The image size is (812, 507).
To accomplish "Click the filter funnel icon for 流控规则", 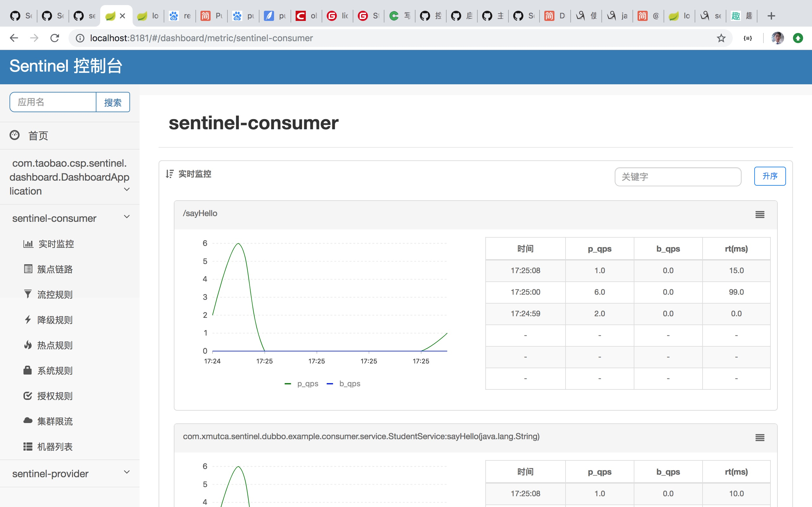I will [28, 294].
